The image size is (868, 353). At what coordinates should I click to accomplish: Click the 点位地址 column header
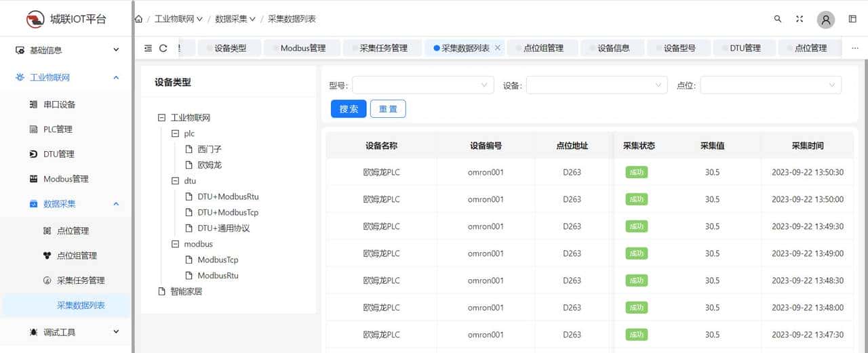click(572, 146)
